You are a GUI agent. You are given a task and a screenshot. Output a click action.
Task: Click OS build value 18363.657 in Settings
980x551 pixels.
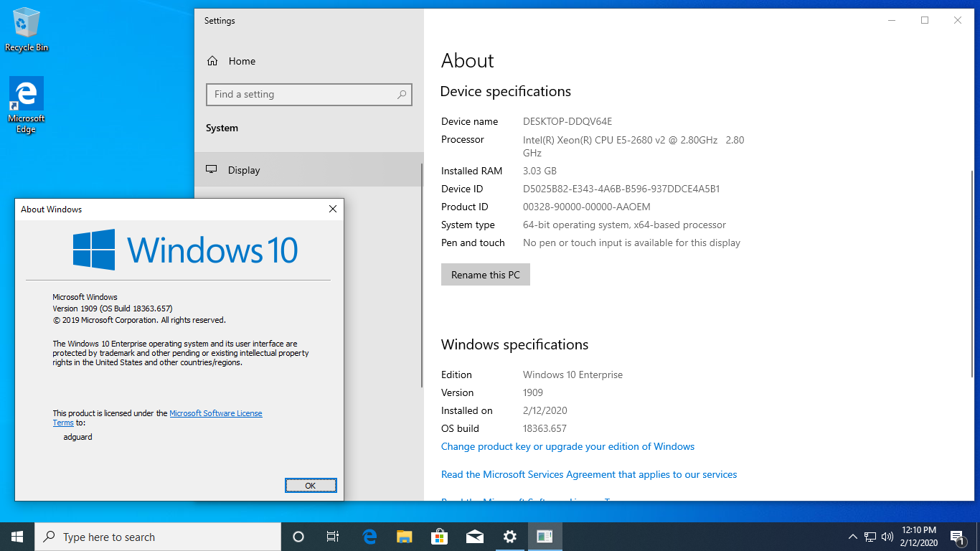[x=545, y=428]
